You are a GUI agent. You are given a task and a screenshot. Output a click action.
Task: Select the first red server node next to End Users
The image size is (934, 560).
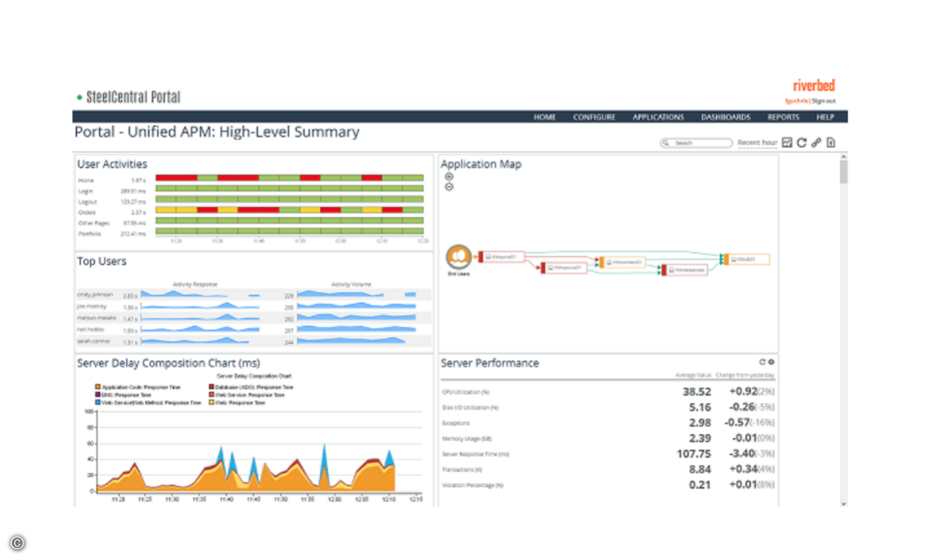(503, 256)
